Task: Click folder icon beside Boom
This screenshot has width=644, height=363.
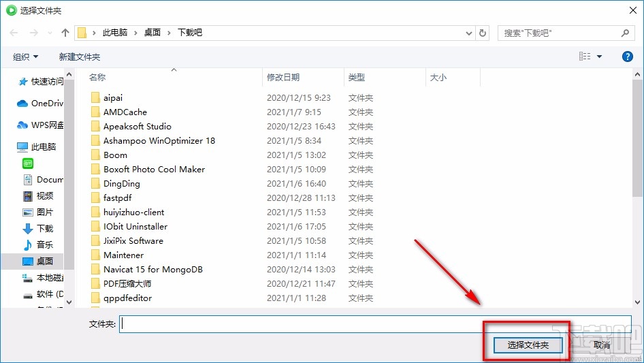Action: [x=95, y=155]
